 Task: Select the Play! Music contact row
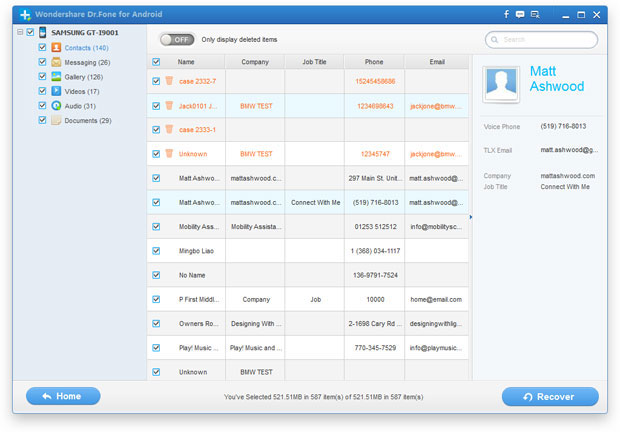[308, 348]
